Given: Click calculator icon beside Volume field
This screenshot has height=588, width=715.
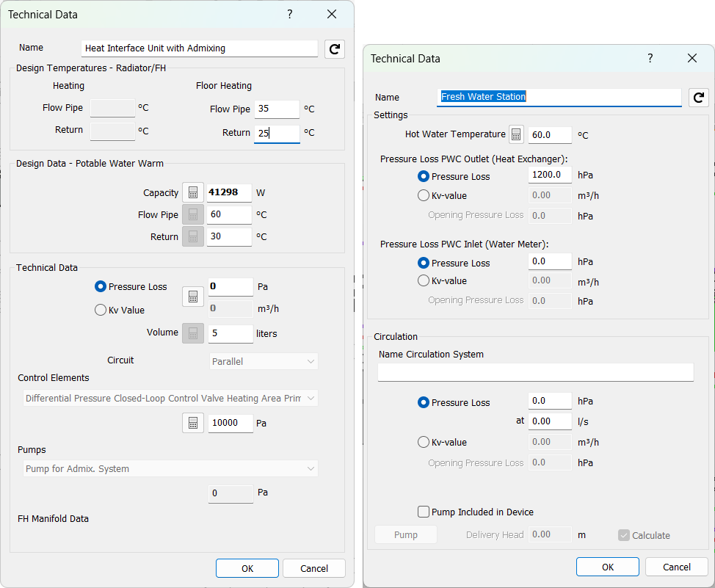Looking at the screenshot, I should tap(193, 333).
